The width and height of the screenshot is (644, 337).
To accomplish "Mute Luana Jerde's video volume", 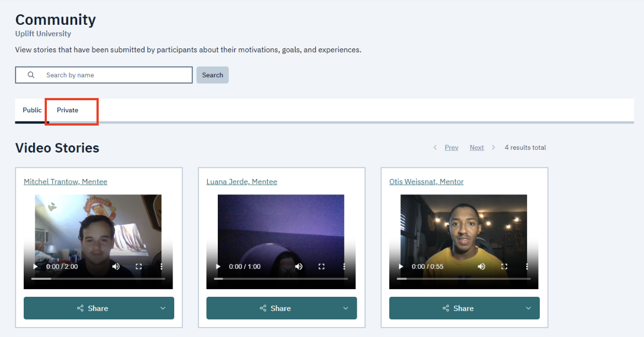I will (x=298, y=267).
